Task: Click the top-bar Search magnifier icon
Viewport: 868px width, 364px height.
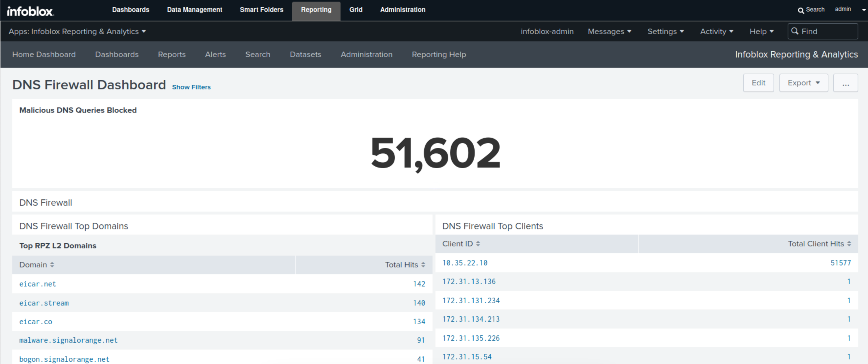Action: (x=801, y=10)
